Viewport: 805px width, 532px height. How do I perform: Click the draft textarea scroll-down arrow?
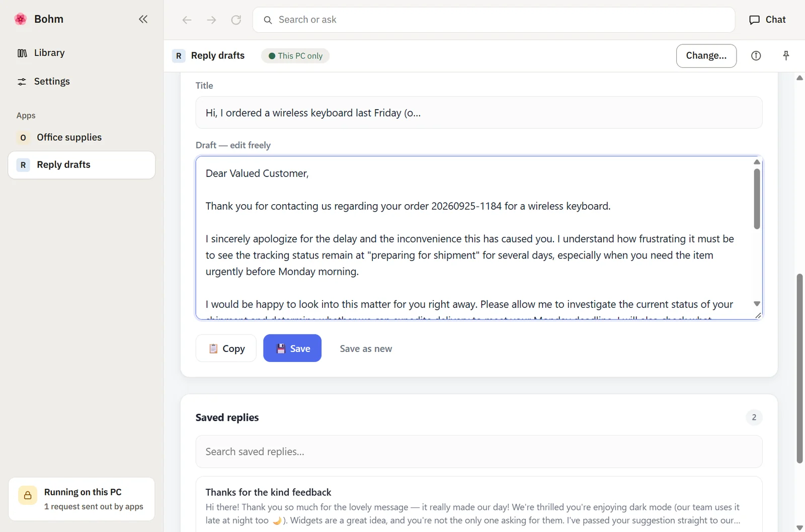coord(757,304)
